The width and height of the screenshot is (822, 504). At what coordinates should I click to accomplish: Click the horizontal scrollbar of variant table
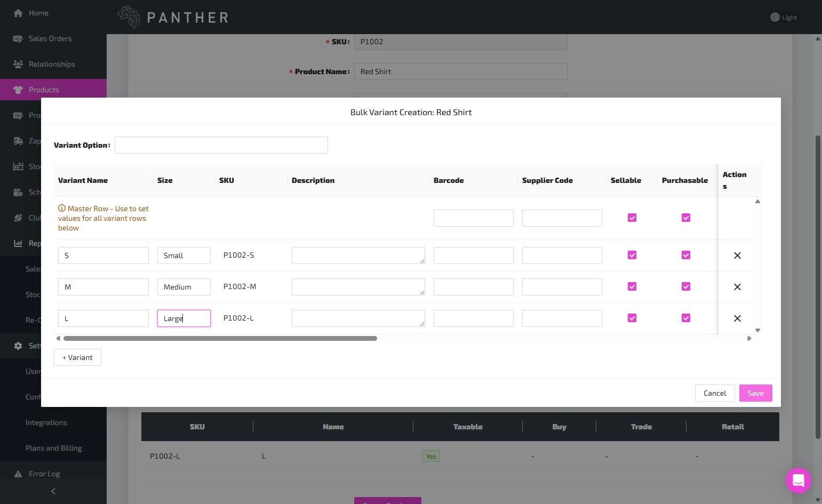(220, 338)
